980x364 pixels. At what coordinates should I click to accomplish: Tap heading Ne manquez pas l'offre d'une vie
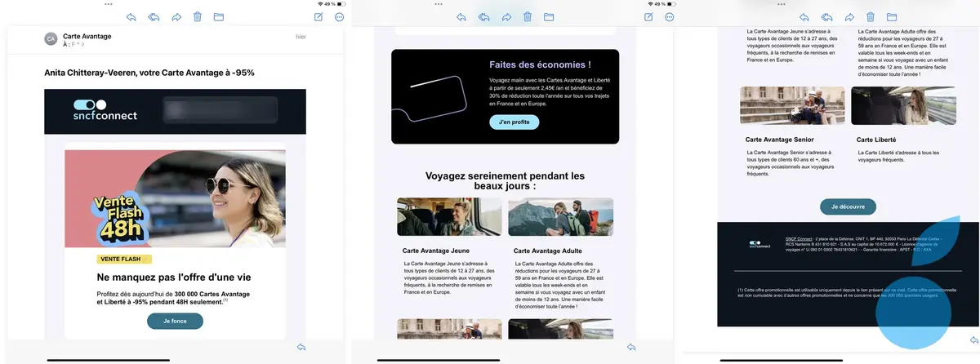[x=174, y=277]
